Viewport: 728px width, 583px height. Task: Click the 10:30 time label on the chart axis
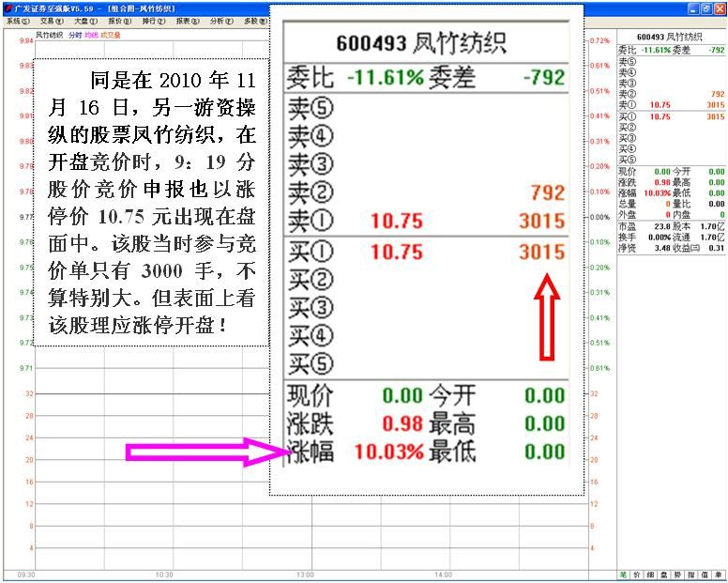point(164,575)
